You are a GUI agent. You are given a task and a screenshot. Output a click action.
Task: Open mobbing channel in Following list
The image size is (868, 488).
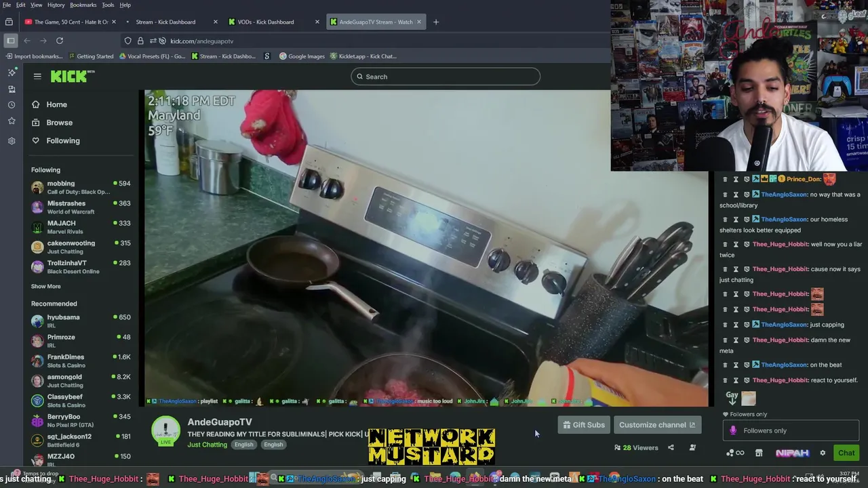(x=81, y=187)
